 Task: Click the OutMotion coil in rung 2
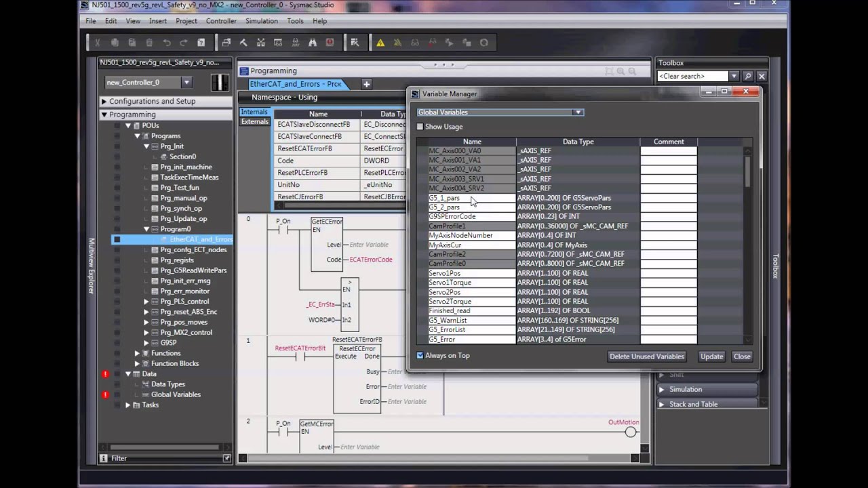click(631, 432)
